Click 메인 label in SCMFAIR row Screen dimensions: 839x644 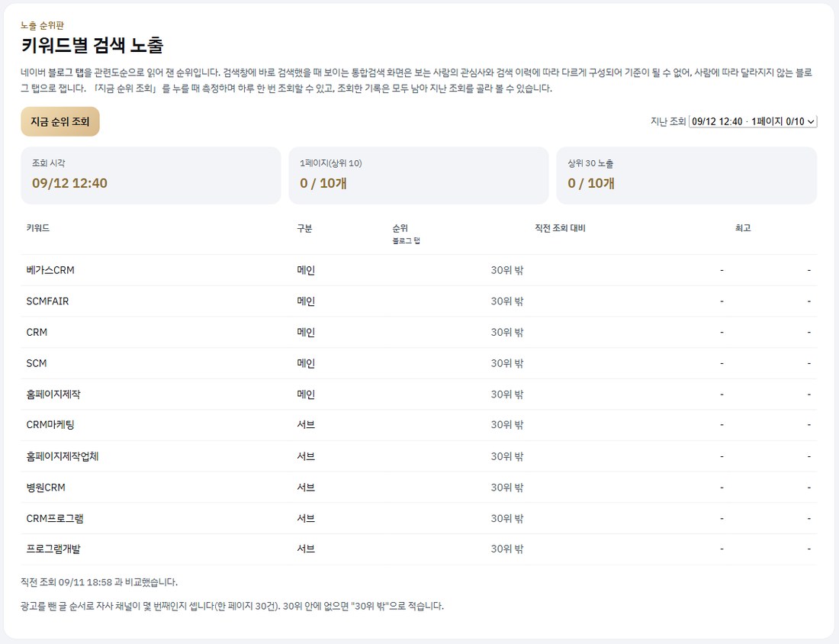click(306, 301)
